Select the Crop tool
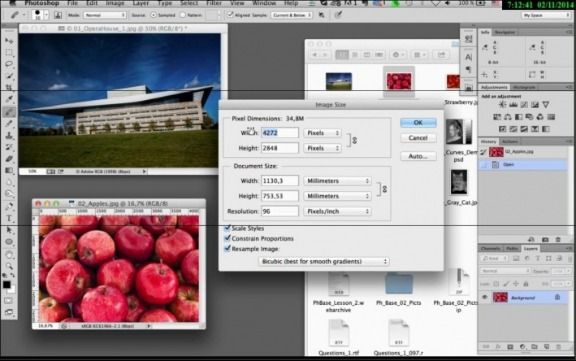This screenshot has height=361, width=576. (x=9, y=87)
